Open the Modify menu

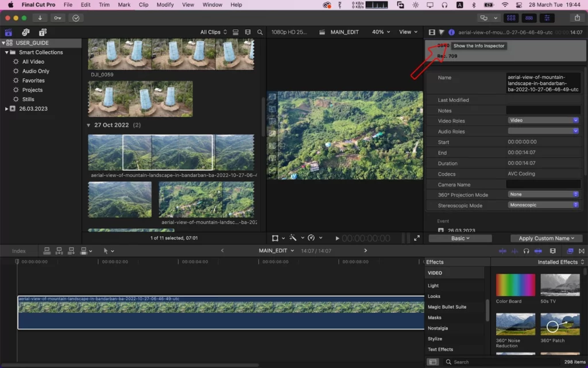(x=165, y=5)
